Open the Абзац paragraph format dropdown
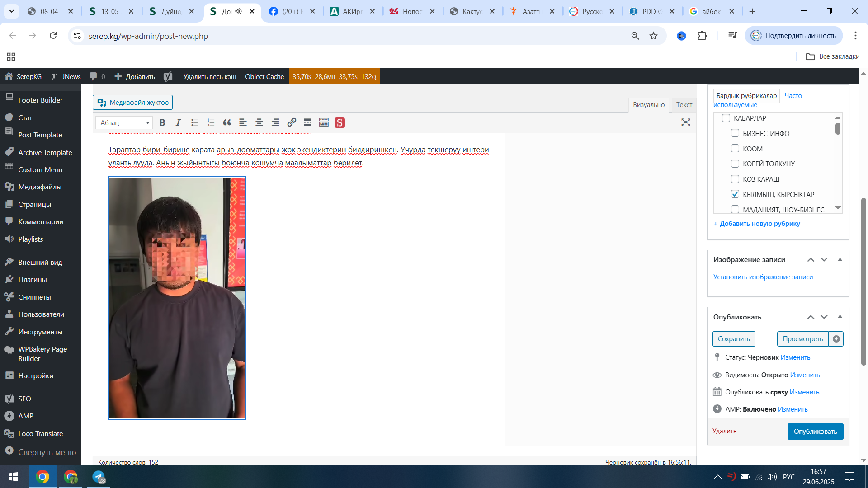This screenshot has height=488, width=868. point(124,122)
